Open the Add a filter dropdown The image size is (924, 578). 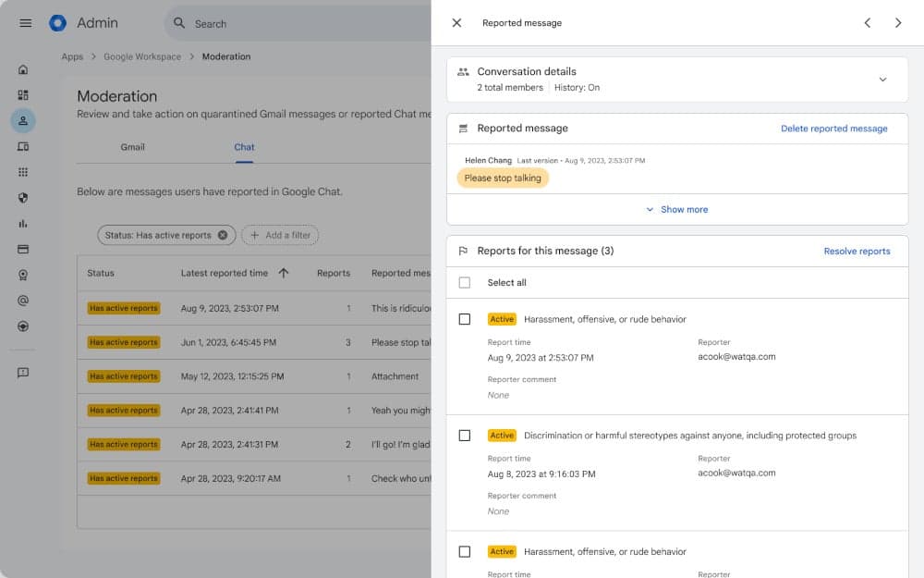(280, 235)
